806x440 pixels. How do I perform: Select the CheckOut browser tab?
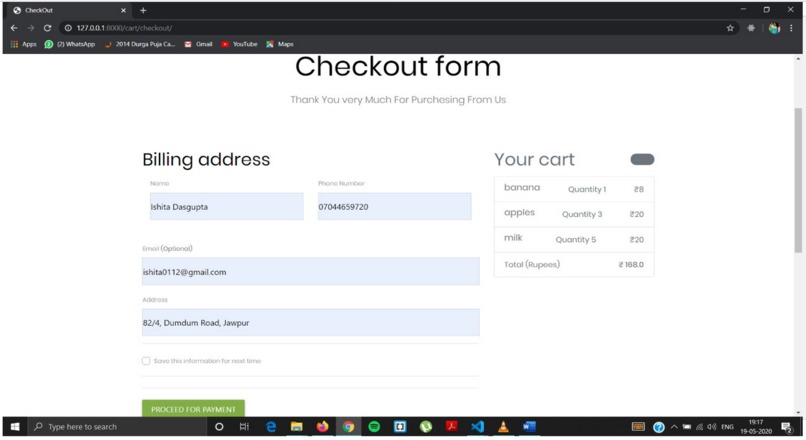[x=69, y=10]
